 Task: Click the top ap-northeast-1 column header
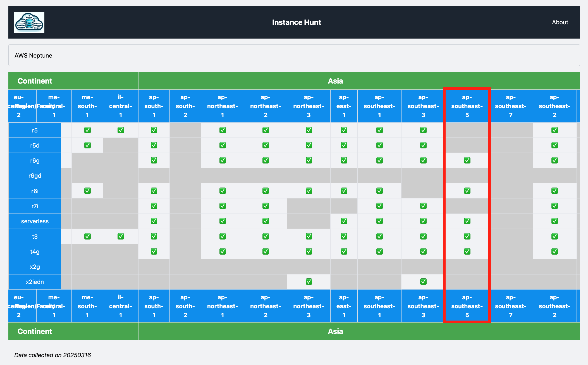[223, 106]
